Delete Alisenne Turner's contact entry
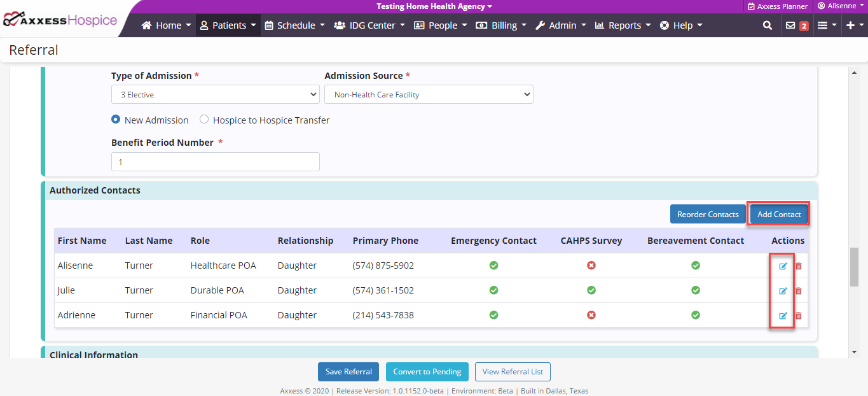868x396 pixels. (x=799, y=266)
